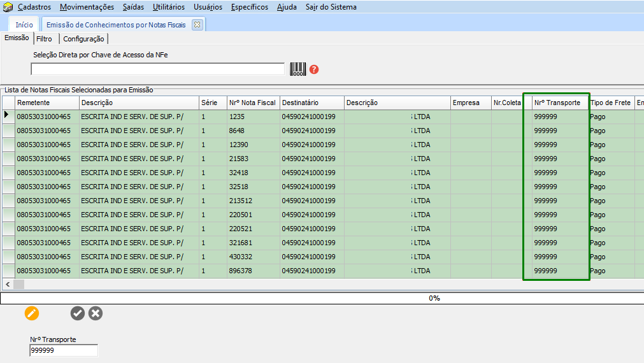
Task: Open the Movimentações menu
Action: 87,7
